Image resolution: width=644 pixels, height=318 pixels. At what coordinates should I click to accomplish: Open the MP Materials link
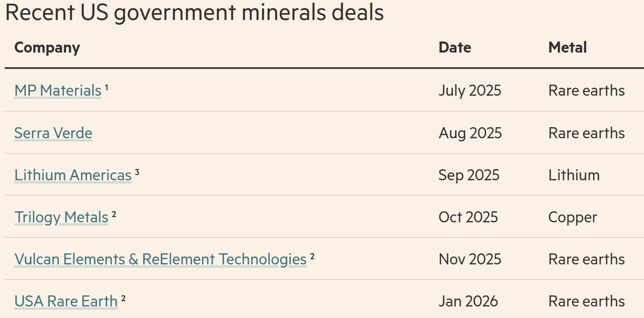(58, 91)
